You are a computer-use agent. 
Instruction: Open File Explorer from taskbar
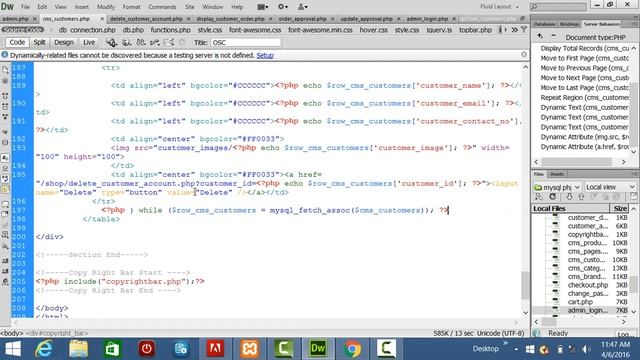point(78,349)
